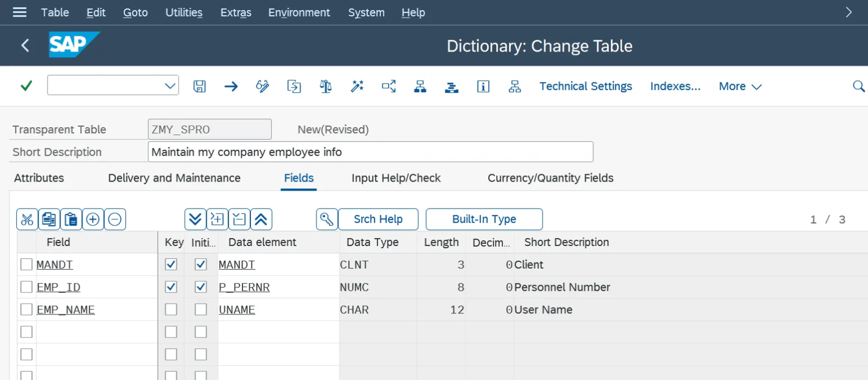Paste a copied field row
This screenshot has width=868, height=380.
coord(71,219)
